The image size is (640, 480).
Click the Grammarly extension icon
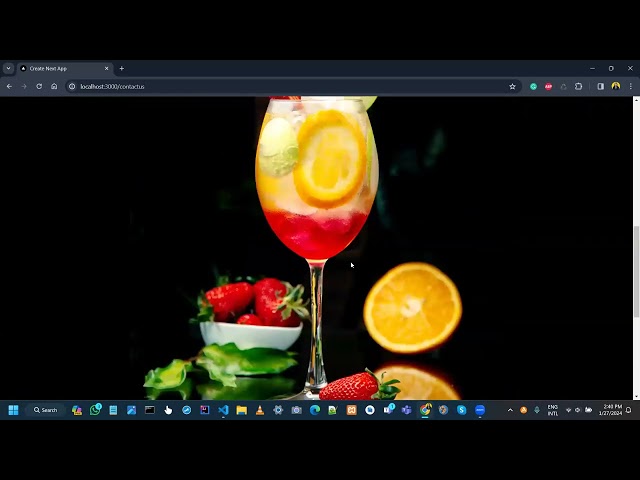point(533,87)
